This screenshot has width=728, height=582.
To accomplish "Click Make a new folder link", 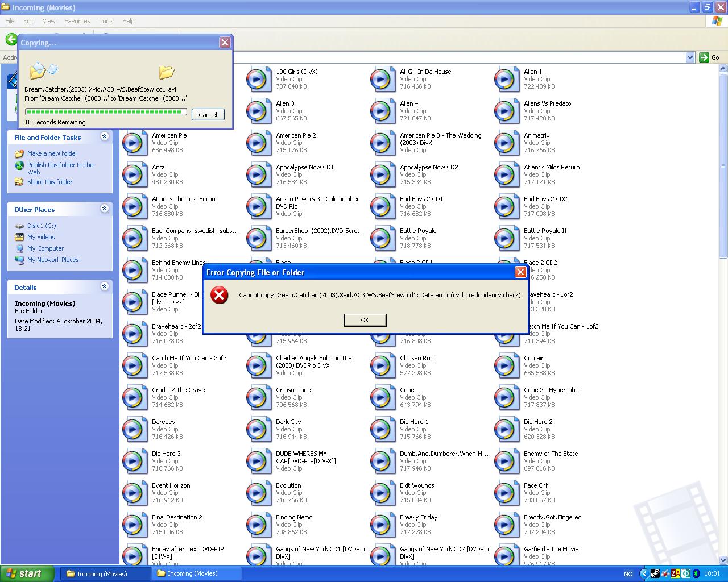I will tap(52, 153).
